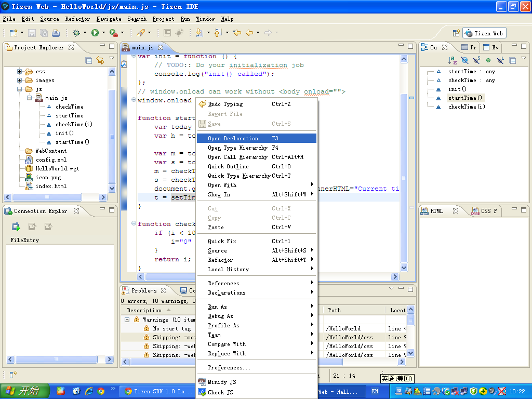This screenshot has height=399, width=532.
Task: Click the Search flashlight icon in toolbar
Action: pos(141,33)
